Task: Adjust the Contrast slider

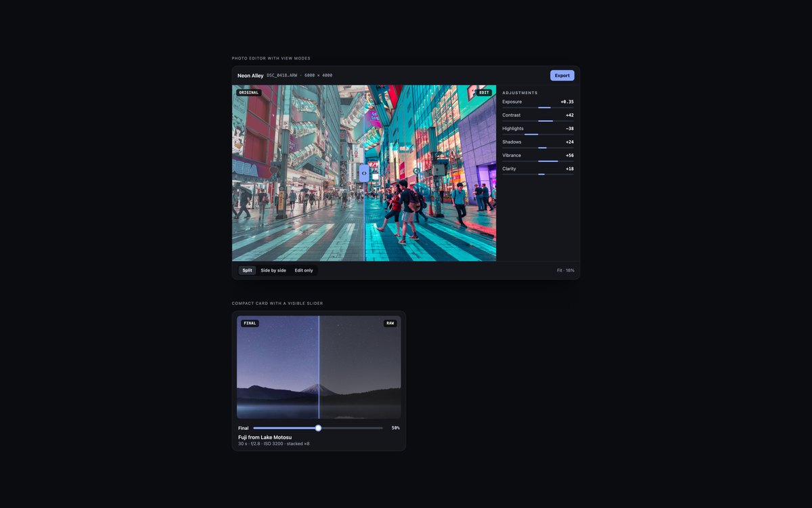Action: point(538,121)
